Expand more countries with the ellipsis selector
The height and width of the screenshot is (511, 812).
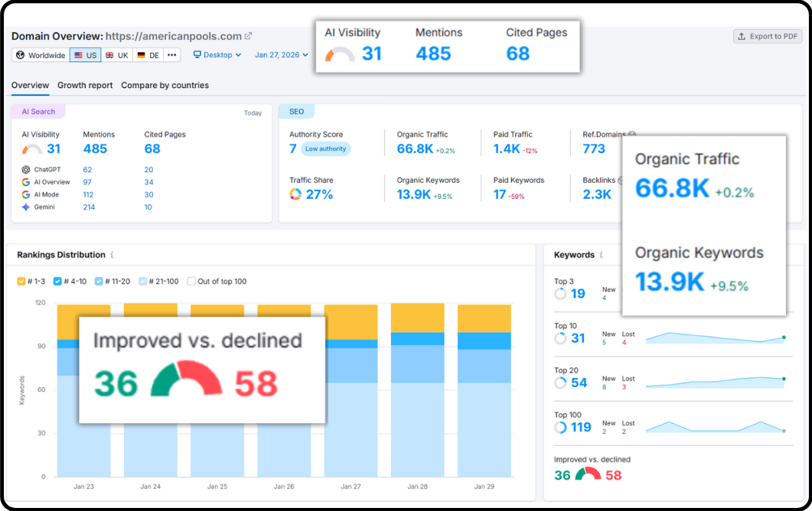tap(172, 54)
